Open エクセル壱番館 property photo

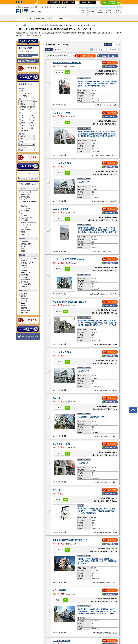pos(64,614)
